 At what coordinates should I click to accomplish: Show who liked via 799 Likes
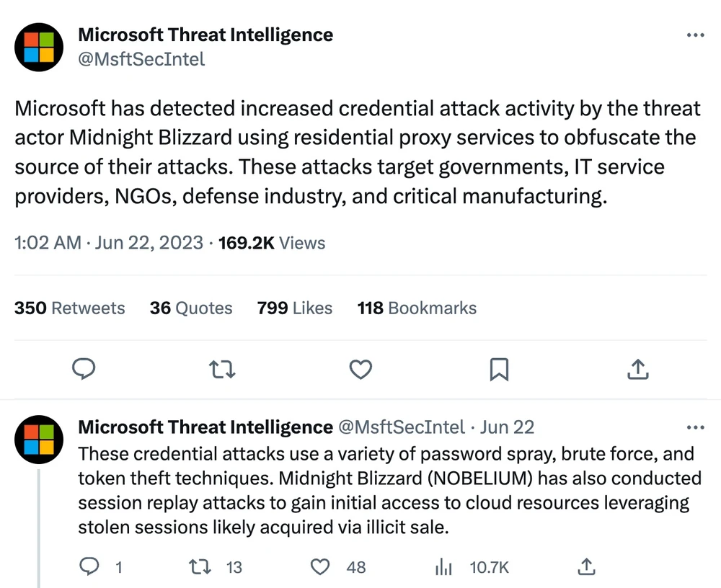[x=294, y=308]
